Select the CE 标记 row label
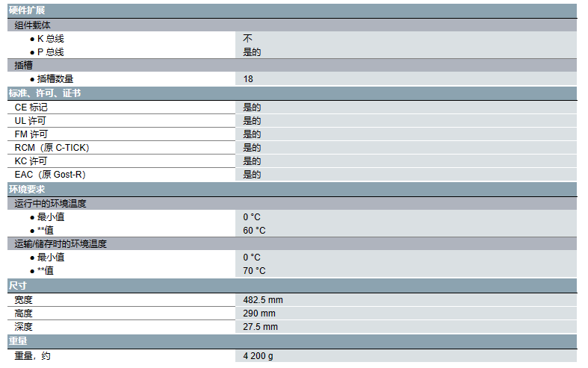This screenshot has height=368, width=588. 31,107
